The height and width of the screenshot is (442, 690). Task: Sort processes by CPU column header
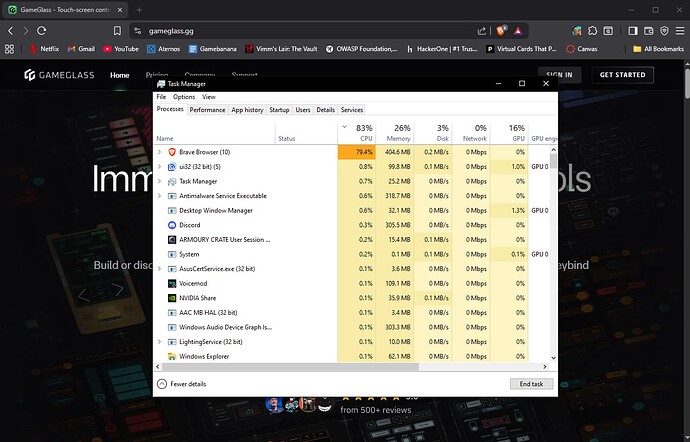click(x=357, y=133)
